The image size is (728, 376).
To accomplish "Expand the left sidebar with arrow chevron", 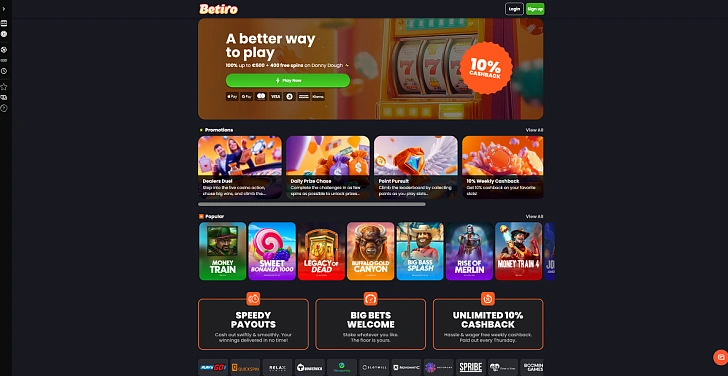I will coord(4,9).
